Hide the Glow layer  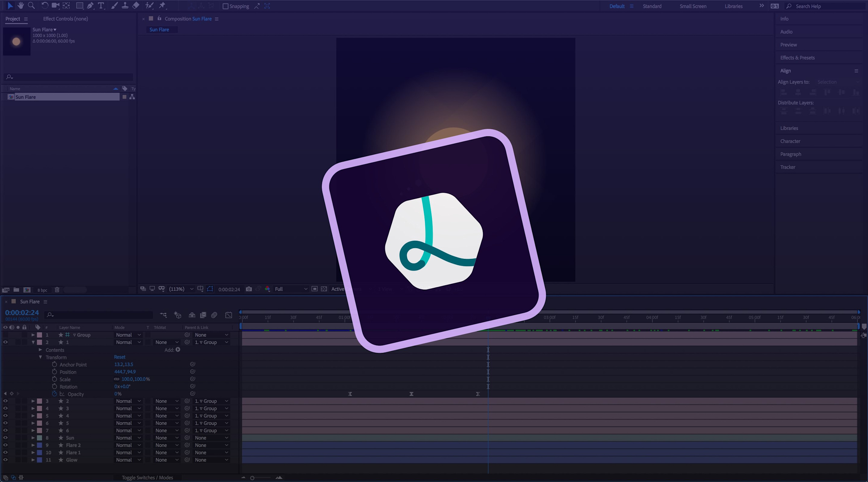5,460
